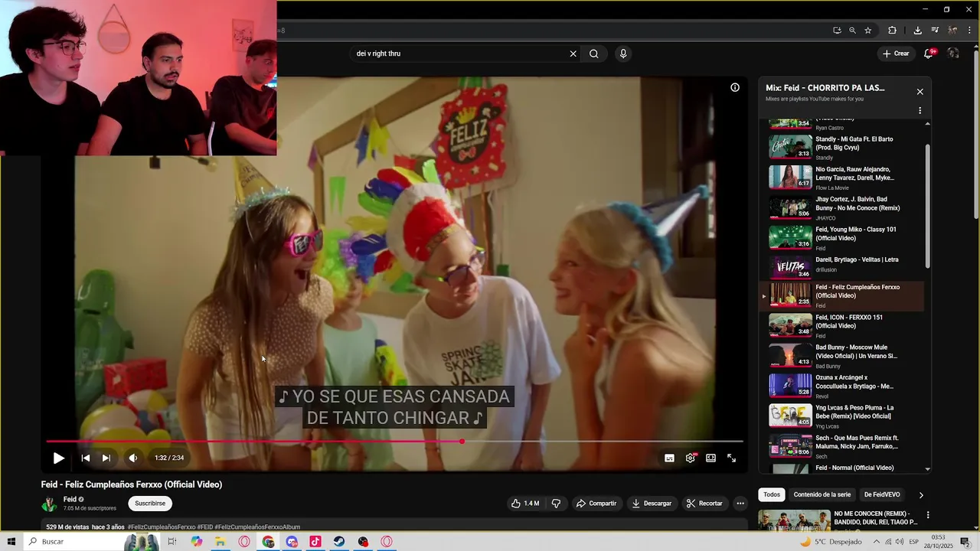Open Task View on the taskbar
The image size is (980, 551).
coord(171,542)
